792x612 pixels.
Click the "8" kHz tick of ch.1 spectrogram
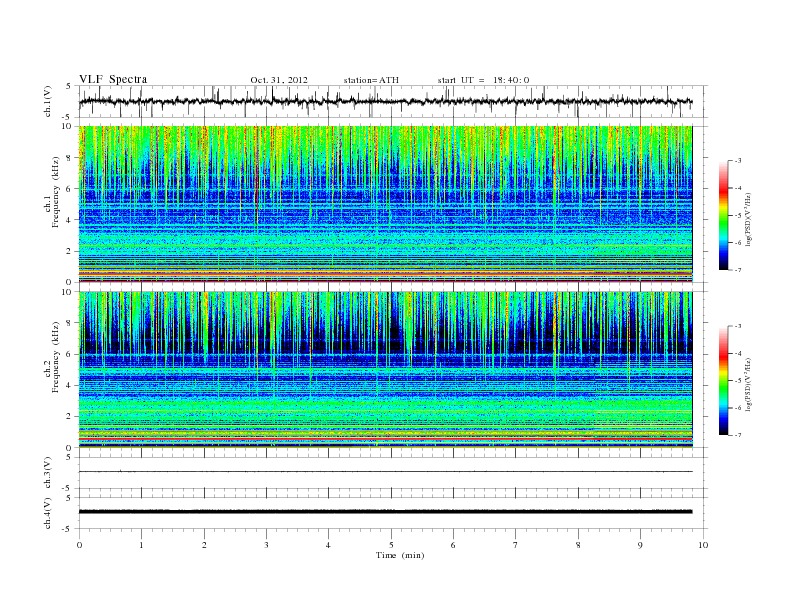click(x=69, y=158)
